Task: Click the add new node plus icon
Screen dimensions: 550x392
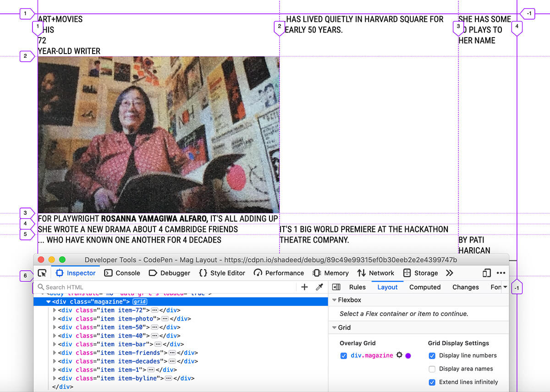Action: pos(304,287)
